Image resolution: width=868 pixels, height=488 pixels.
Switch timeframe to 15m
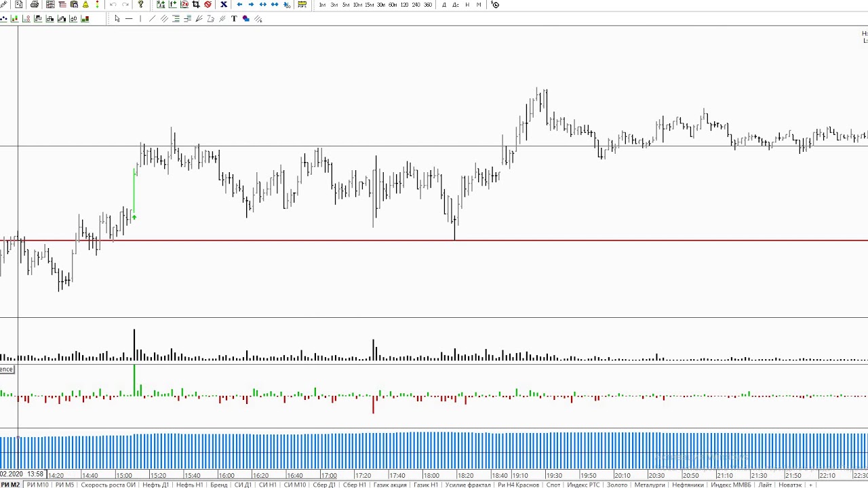tap(369, 5)
